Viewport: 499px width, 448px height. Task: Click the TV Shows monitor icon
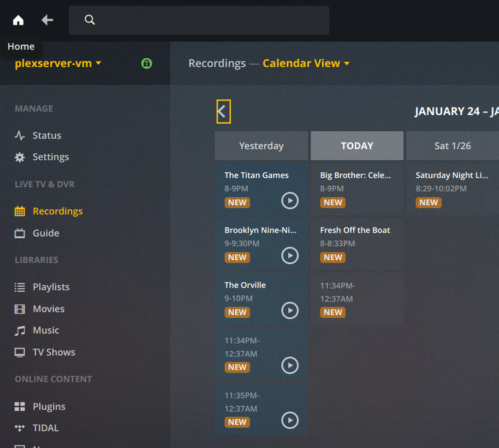coord(19,352)
